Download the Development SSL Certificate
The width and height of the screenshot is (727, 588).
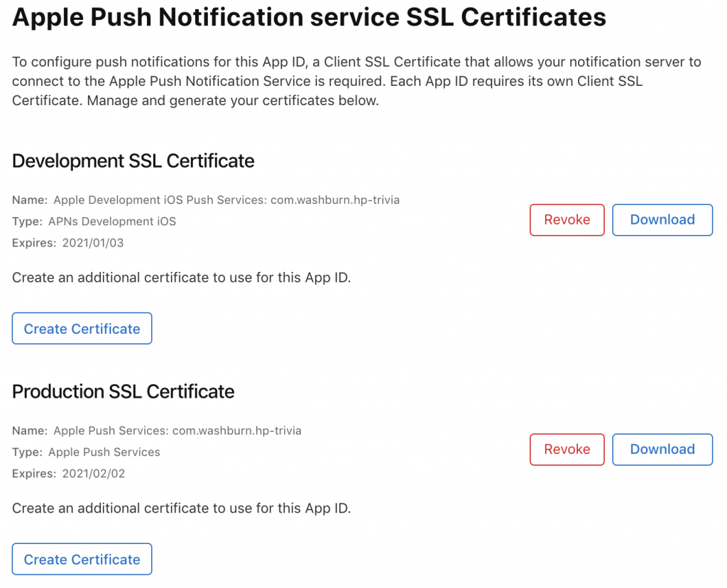[662, 220]
